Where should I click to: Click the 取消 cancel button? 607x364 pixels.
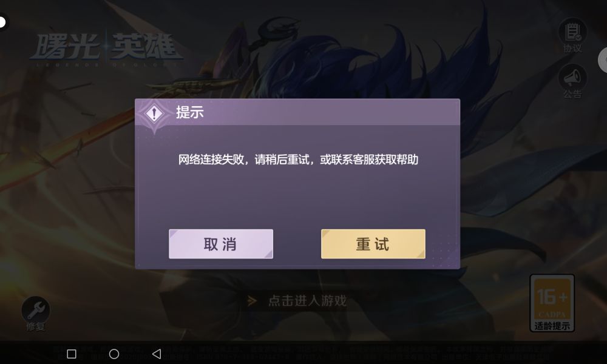click(221, 244)
